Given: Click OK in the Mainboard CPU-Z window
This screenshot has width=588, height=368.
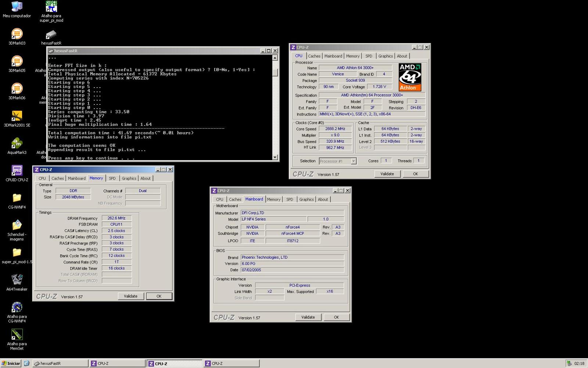Looking at the screenshot, I should click(336, 317).
